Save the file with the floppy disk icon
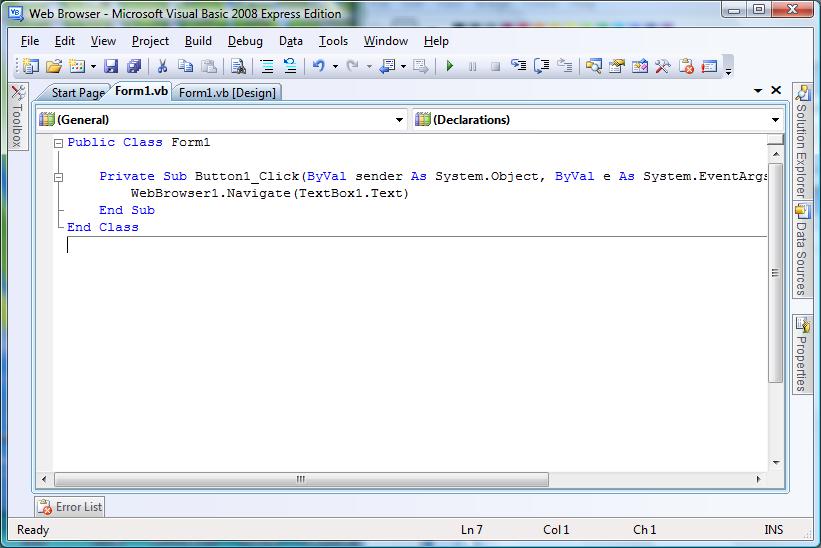Screen dimensions: 821x548 tap(111, 66)
